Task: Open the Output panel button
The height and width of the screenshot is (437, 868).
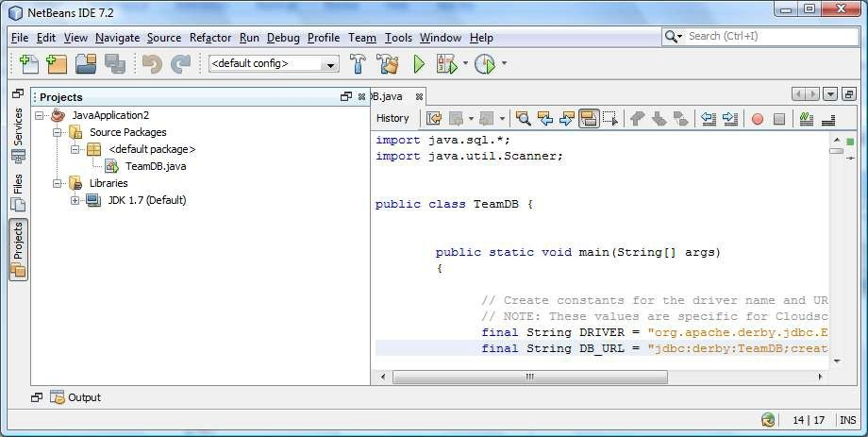Action: point(75,397)
